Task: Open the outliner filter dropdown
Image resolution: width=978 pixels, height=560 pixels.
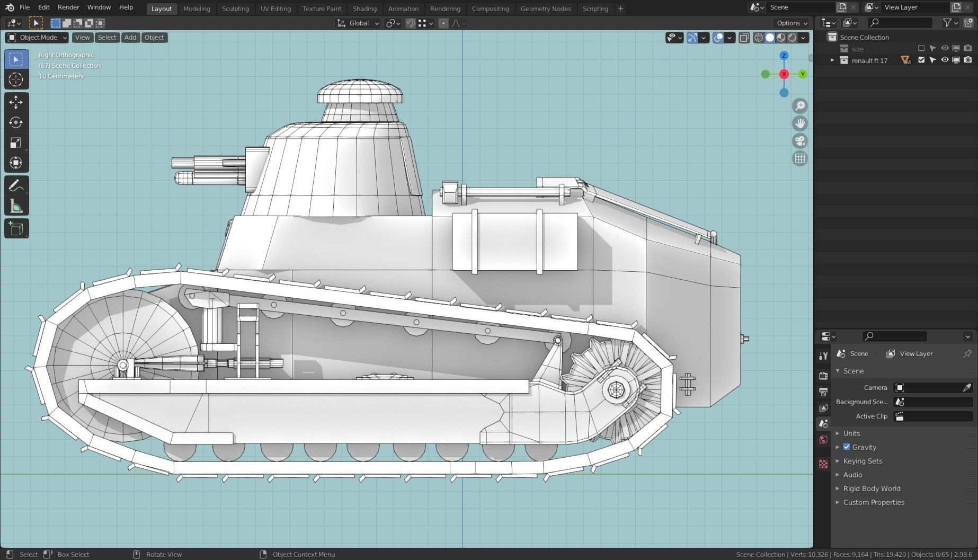Action: pos(950,23)
